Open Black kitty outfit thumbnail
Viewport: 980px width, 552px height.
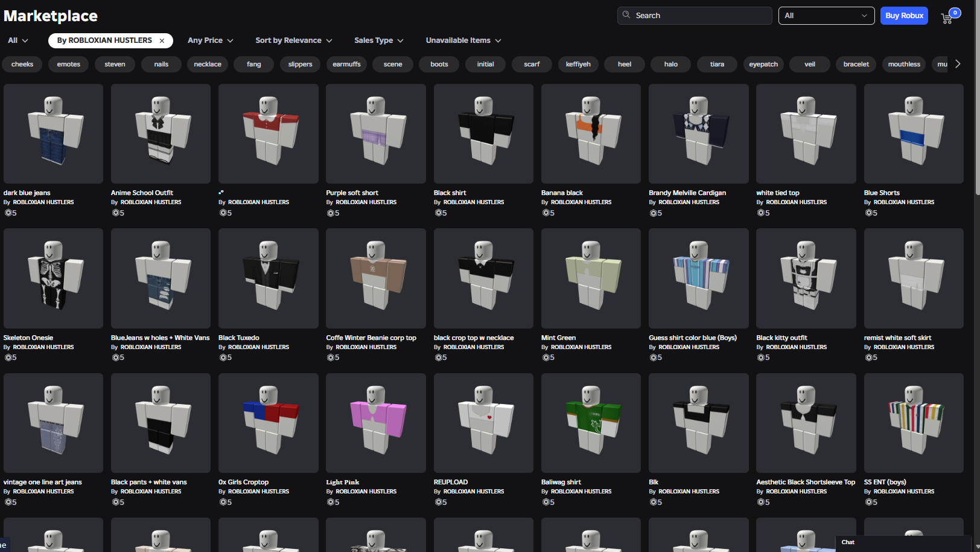click(806, 278)
